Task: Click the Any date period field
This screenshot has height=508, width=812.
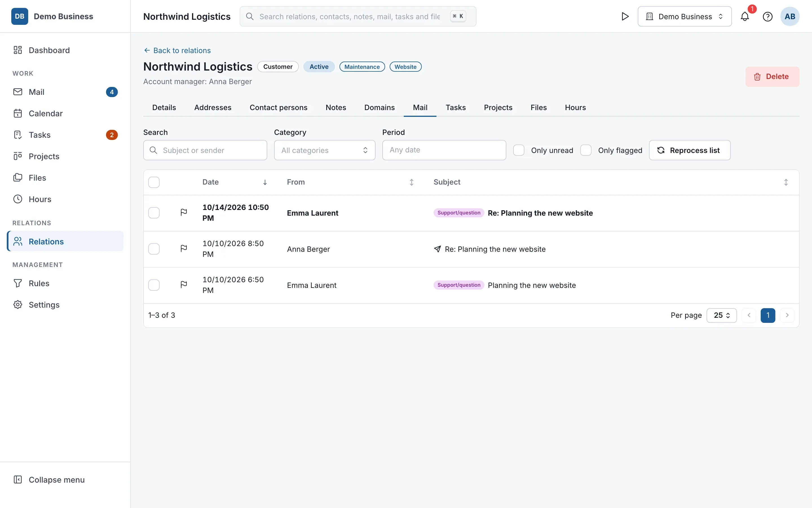Action: coord(444,150)
